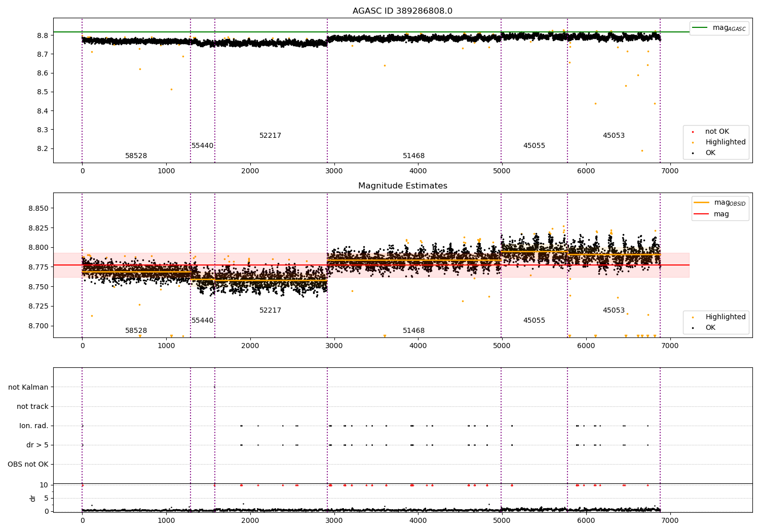This screenshot has width=760, height=532.
Task: Select the 'Ion. rad.' axis label
Action: click(34, 426)
